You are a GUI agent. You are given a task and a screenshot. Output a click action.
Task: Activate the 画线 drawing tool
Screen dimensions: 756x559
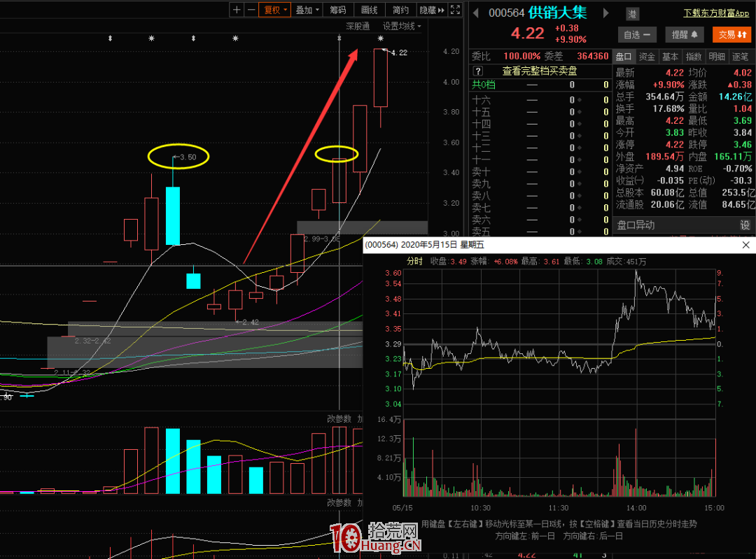point(369,10)
